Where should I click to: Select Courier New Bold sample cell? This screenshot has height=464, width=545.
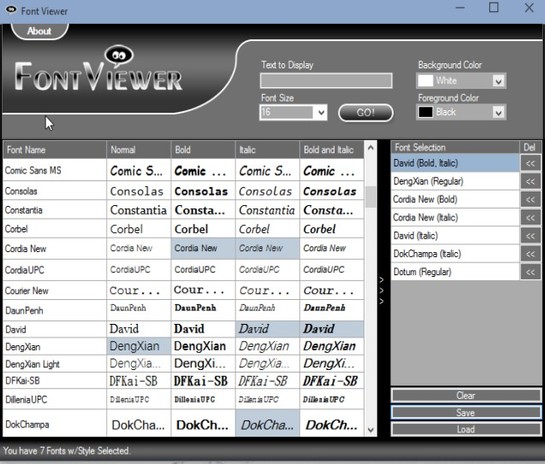tap(203, 291)
